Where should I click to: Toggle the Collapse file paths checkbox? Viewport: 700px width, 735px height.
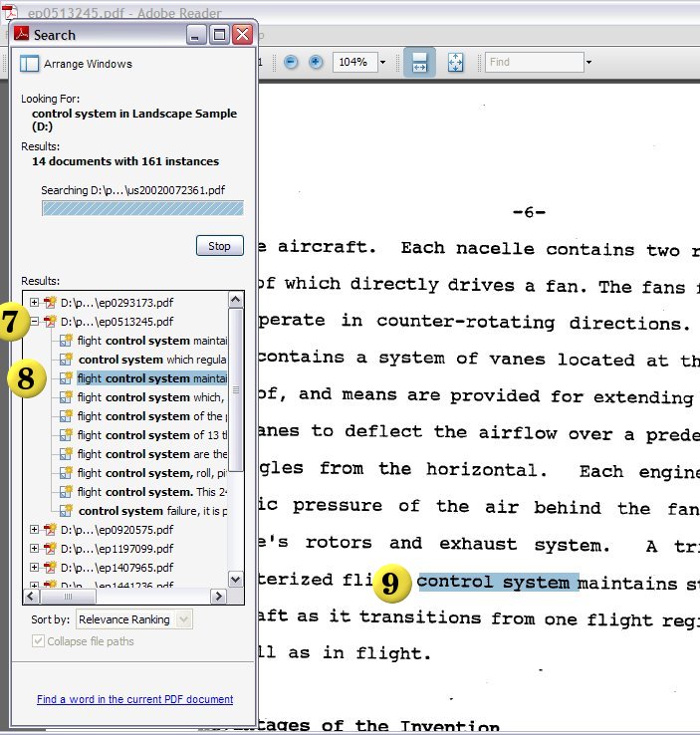[39, 641]
